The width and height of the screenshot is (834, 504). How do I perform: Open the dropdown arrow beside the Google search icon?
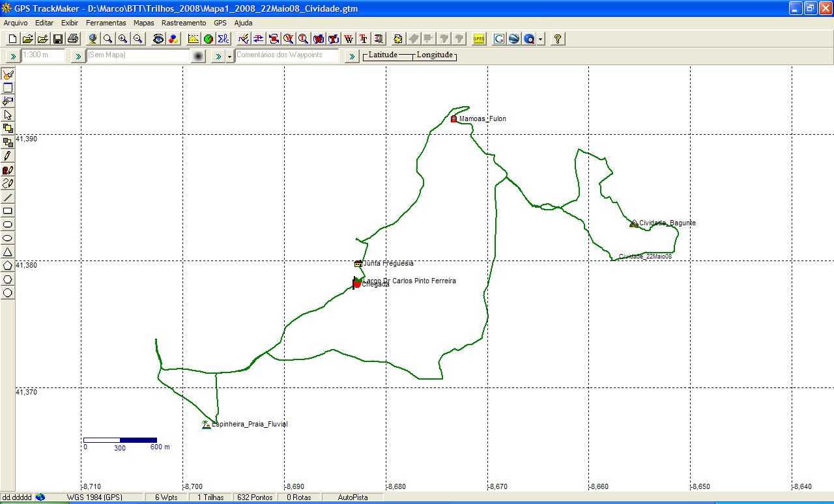click(x=541, y=39)
